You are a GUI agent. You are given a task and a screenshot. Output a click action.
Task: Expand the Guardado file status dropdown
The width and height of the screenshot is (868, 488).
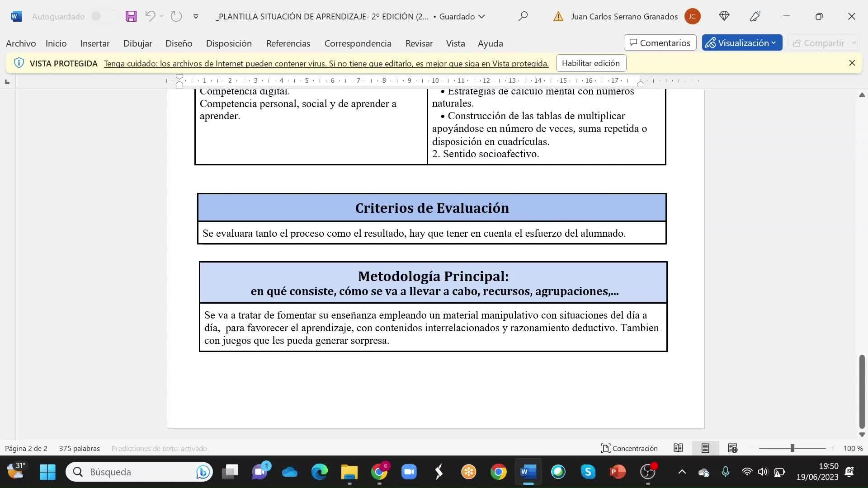coord(482,16)
